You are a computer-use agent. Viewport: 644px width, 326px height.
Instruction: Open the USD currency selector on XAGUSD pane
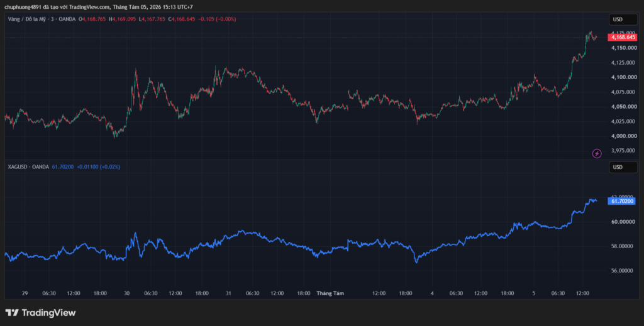pyautogui.click(x=623, y=167)
